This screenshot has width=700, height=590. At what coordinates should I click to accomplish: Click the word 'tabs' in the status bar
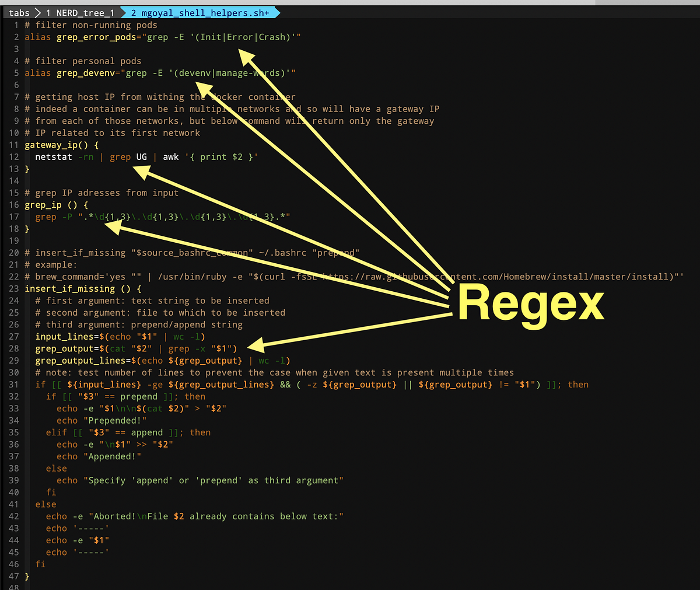19,12
